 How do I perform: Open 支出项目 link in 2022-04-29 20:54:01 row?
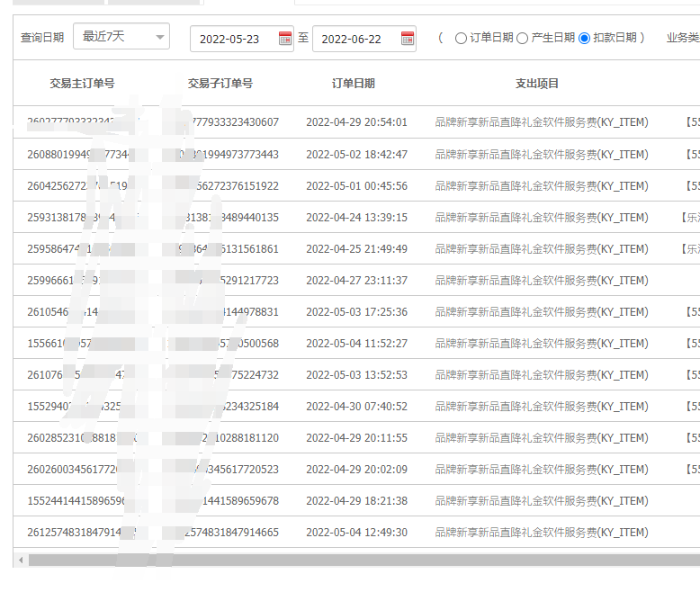click(x=541, y=122)
